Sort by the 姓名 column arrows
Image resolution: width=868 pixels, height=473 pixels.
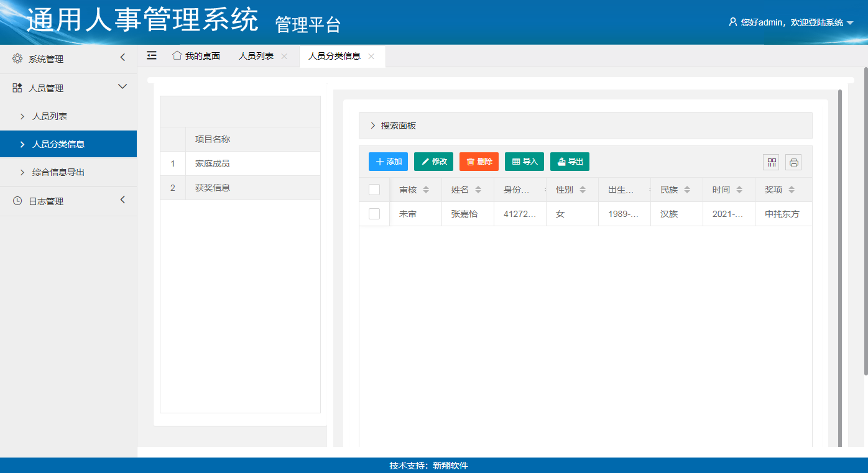[478, 190]
